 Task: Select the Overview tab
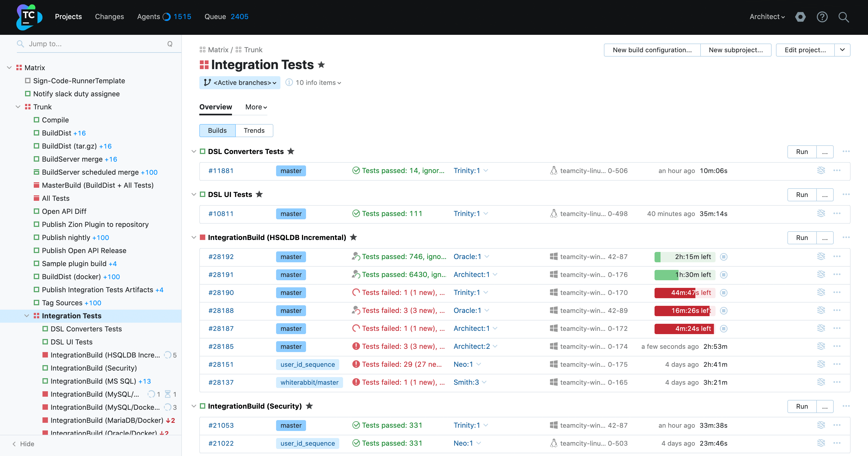[216, 107]
